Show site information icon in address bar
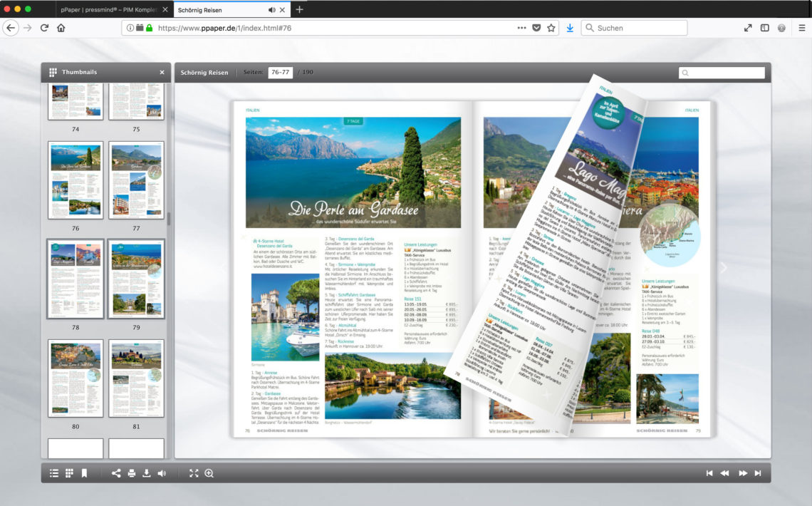The height and width of the screenshot is (506, 812). point(130,28)
